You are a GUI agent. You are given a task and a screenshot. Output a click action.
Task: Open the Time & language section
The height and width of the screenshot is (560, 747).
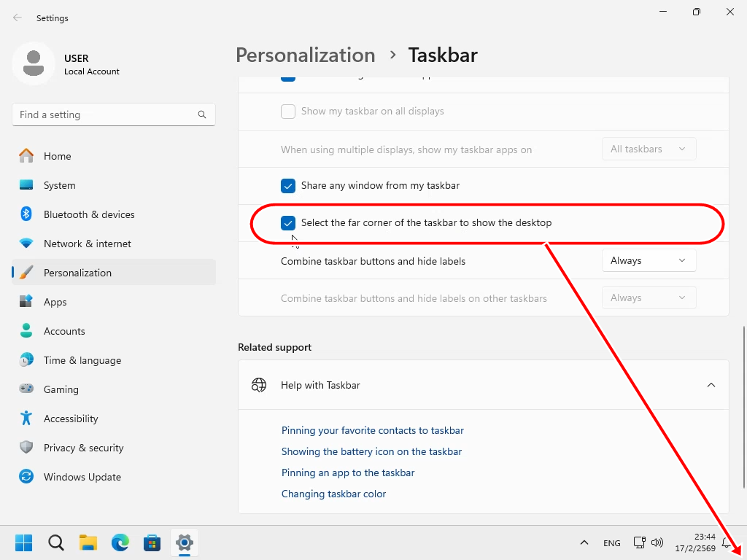coord(82,360)
